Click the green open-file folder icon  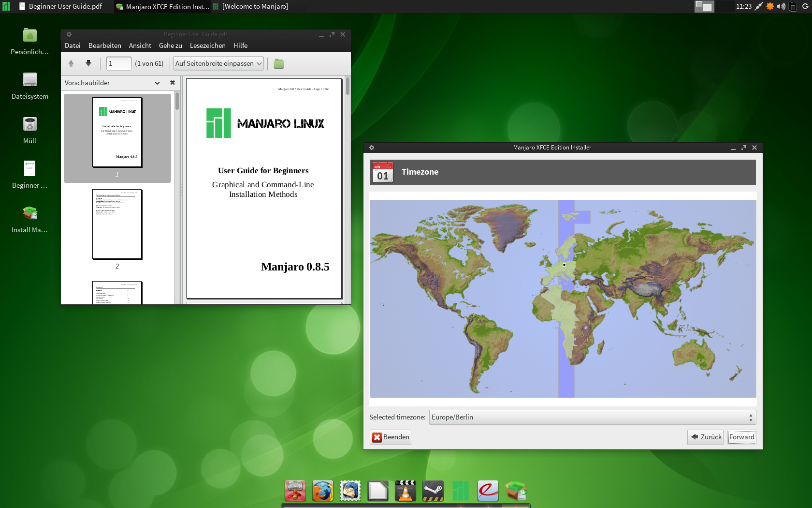(279, 64)
